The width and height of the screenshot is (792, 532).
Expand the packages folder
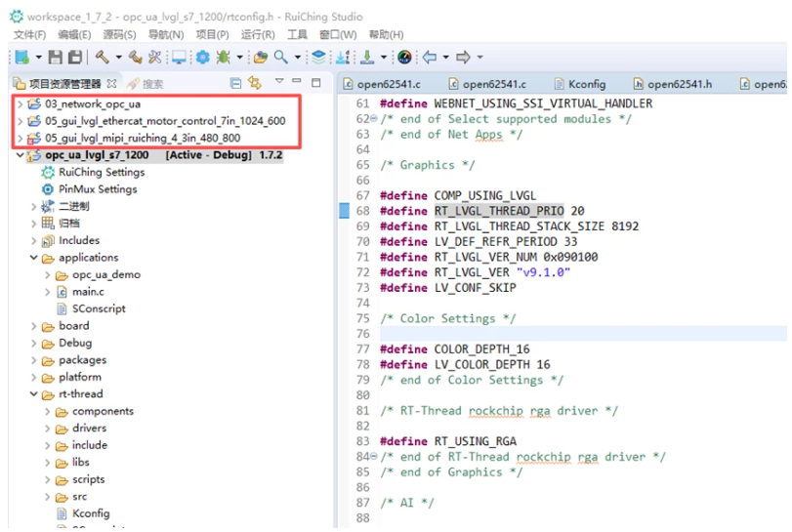click(x=34, y=360)
